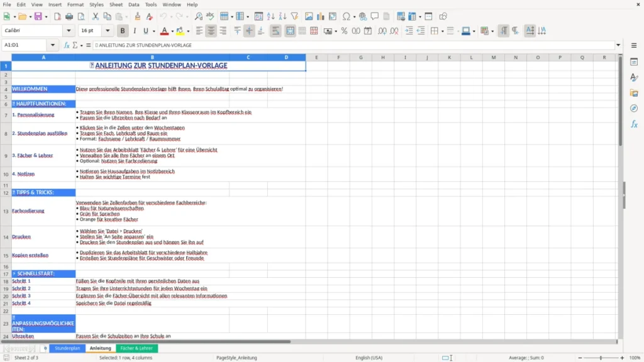Click zoom in plus button
The image size is (644, 362).
coord(622,358)
